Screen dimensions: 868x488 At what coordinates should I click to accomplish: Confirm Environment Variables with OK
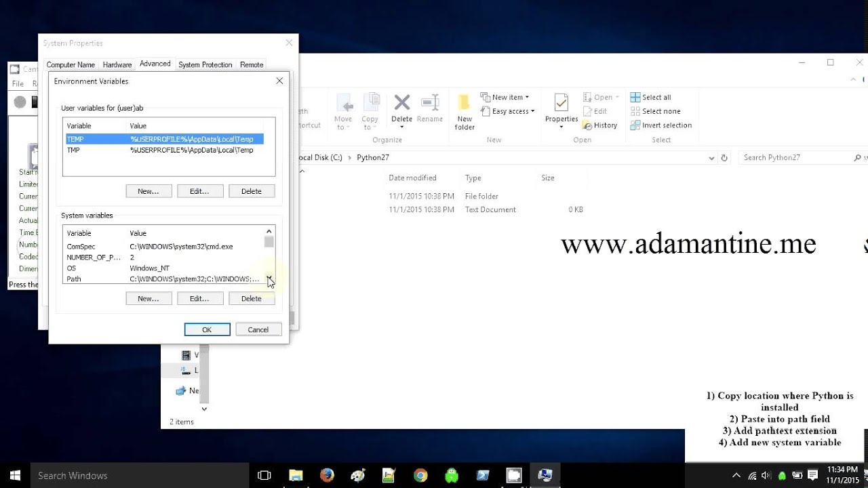point(207,329)
